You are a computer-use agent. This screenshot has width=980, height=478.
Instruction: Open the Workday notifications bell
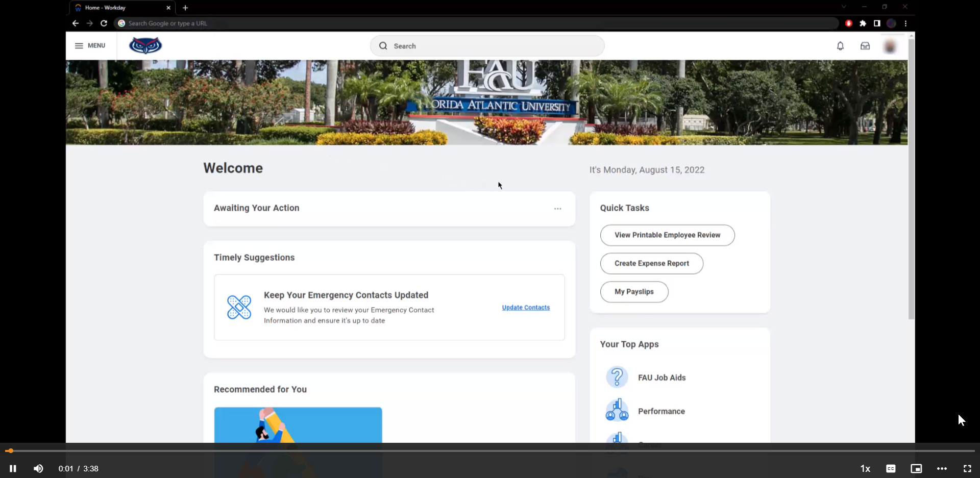(840, 46)
